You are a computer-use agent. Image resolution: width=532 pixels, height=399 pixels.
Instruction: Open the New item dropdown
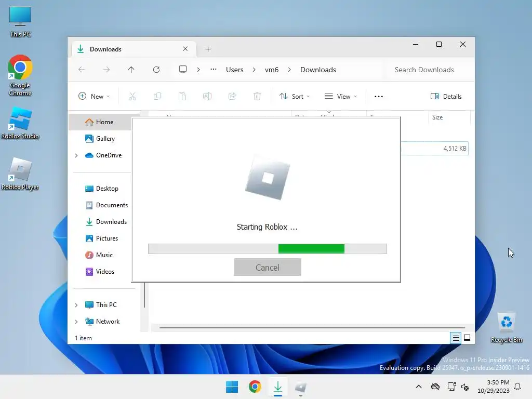pos(94,96)
